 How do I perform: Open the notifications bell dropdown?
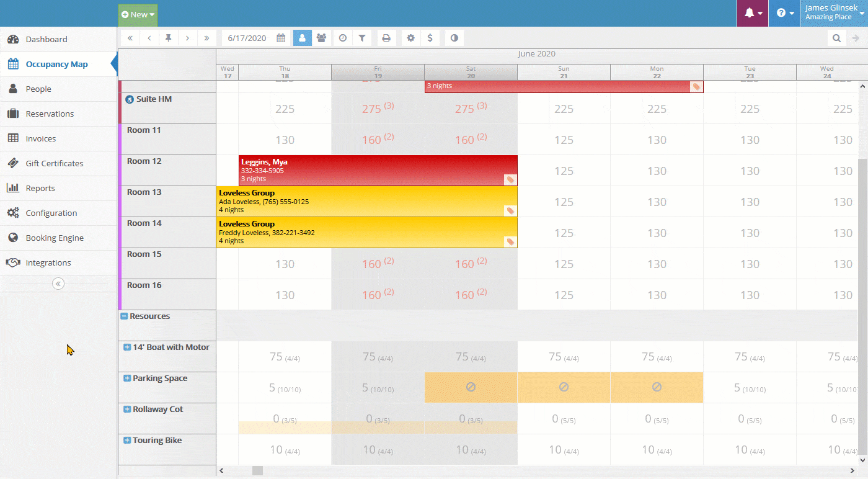753,13
